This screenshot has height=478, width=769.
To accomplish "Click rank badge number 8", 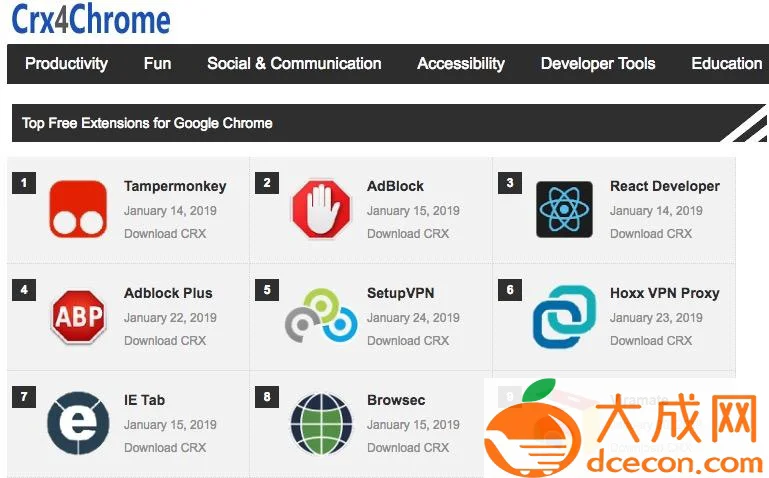I will [267, 397].
